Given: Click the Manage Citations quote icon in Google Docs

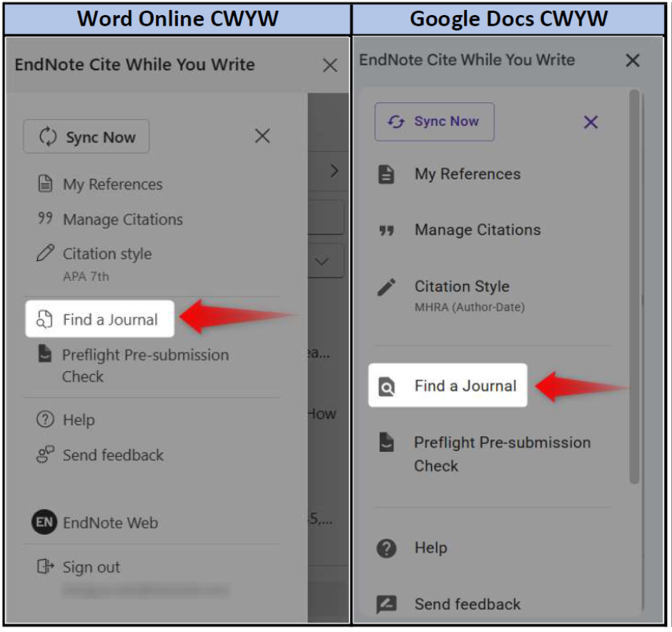Looking at the screenshot, I should (386, 232).
